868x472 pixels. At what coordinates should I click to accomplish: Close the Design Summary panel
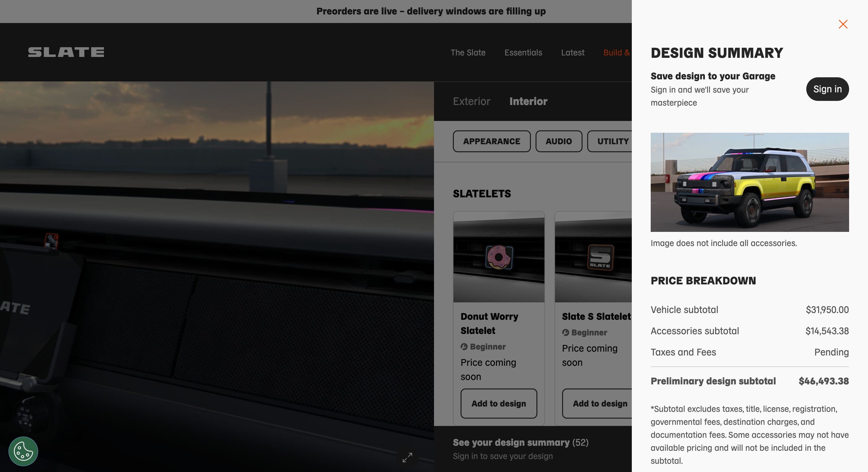pos(843,24)
